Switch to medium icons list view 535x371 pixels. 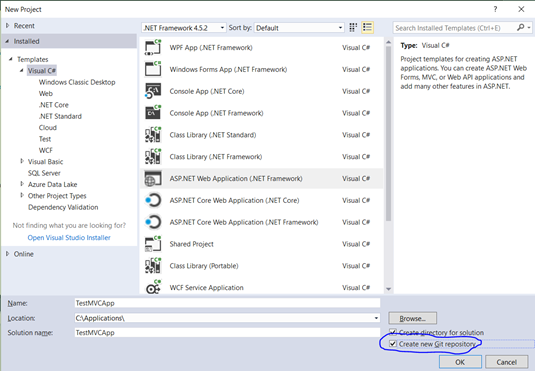(367, 28)
